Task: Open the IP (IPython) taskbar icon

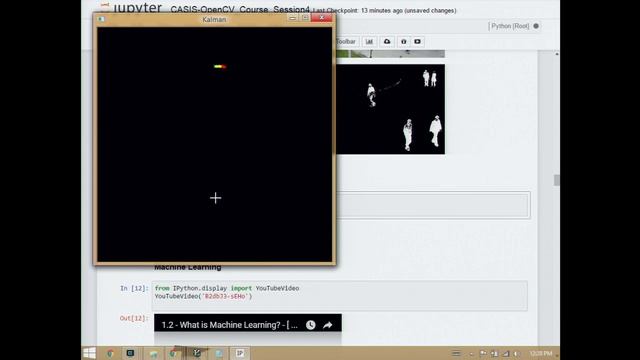Action: point(240,353)
